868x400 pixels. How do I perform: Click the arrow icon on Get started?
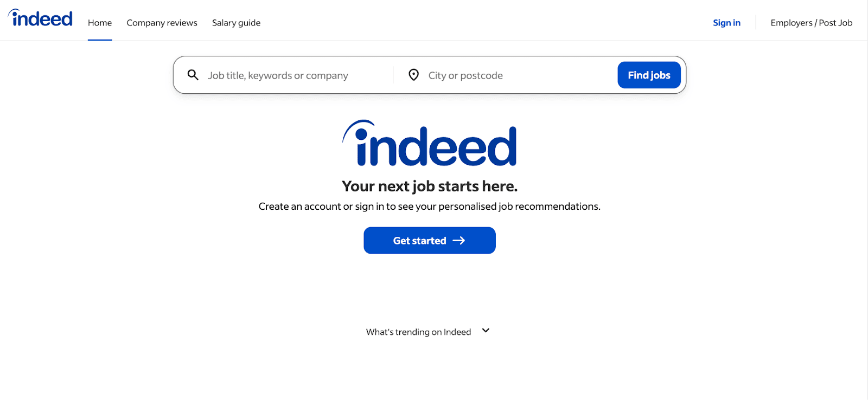coord(459,241)
